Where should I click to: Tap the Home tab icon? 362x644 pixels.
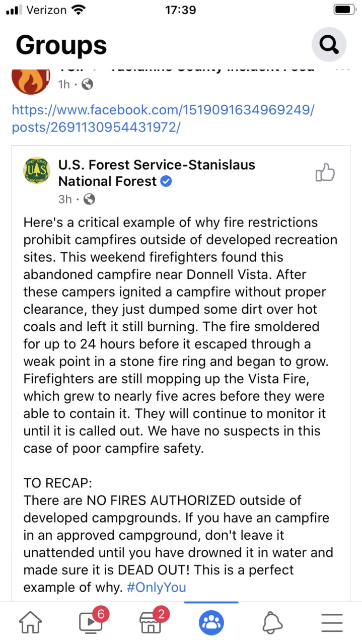click(x=31, y=623)
